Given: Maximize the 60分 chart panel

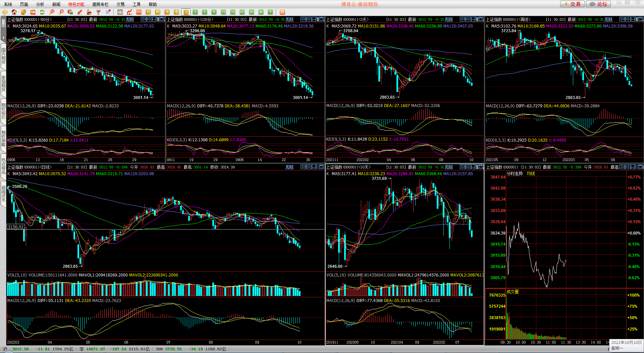Looking at the screenshot, I should click(162, 19).
